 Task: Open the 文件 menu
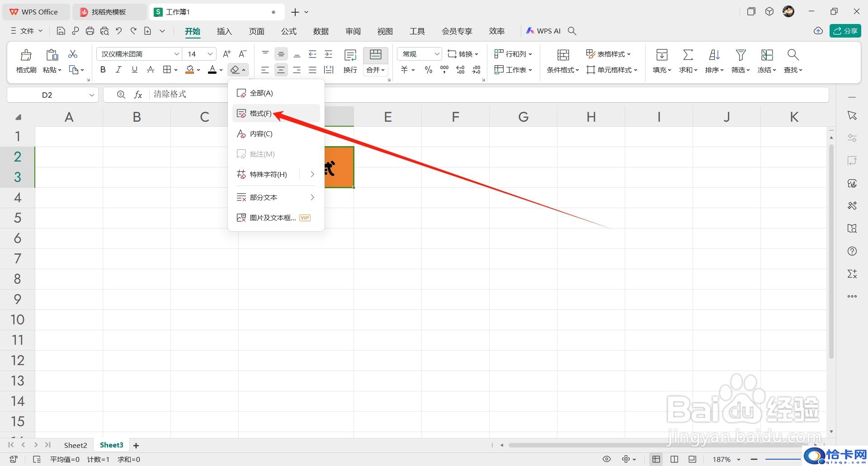click(27, 31)
